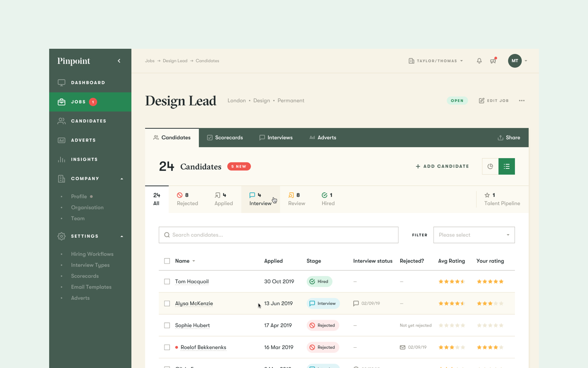588x368 pixels.
Task: Click Alysa McKenzie's Interview stage badge
Action: (323, 304)
